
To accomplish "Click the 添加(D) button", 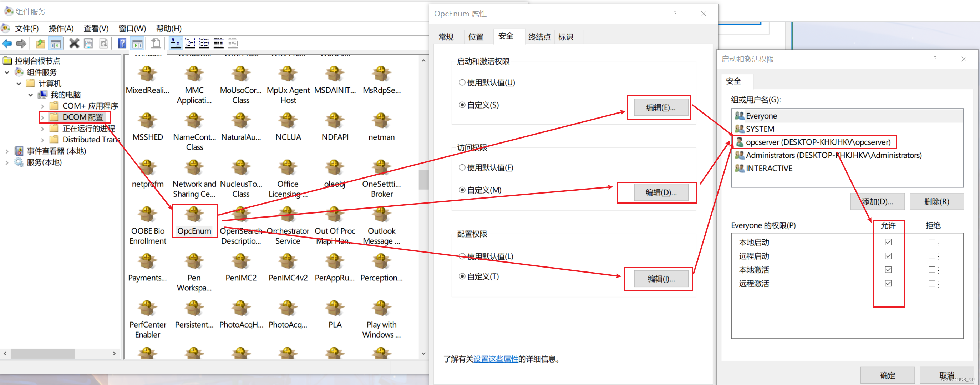I will tap(877, 201).
